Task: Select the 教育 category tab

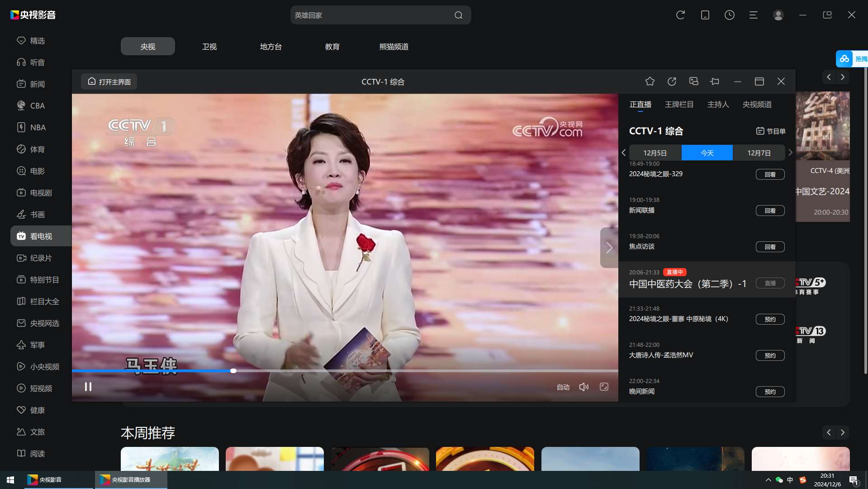Action: tap(332, 46)
